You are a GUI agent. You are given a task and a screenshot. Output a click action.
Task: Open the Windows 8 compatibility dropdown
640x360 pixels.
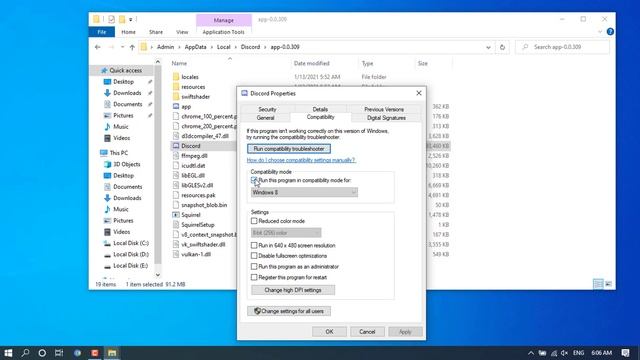pyautogui.click(x=304, y=192)
